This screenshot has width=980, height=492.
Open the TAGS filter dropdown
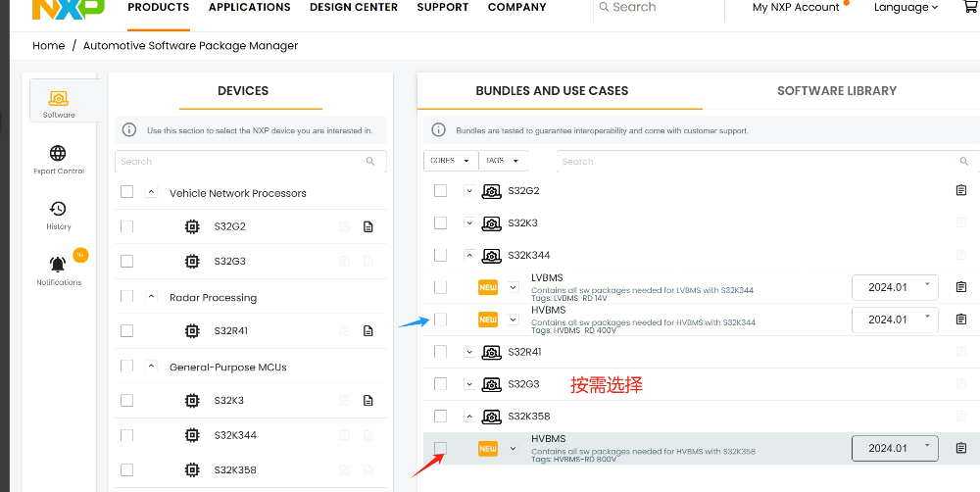505,161
